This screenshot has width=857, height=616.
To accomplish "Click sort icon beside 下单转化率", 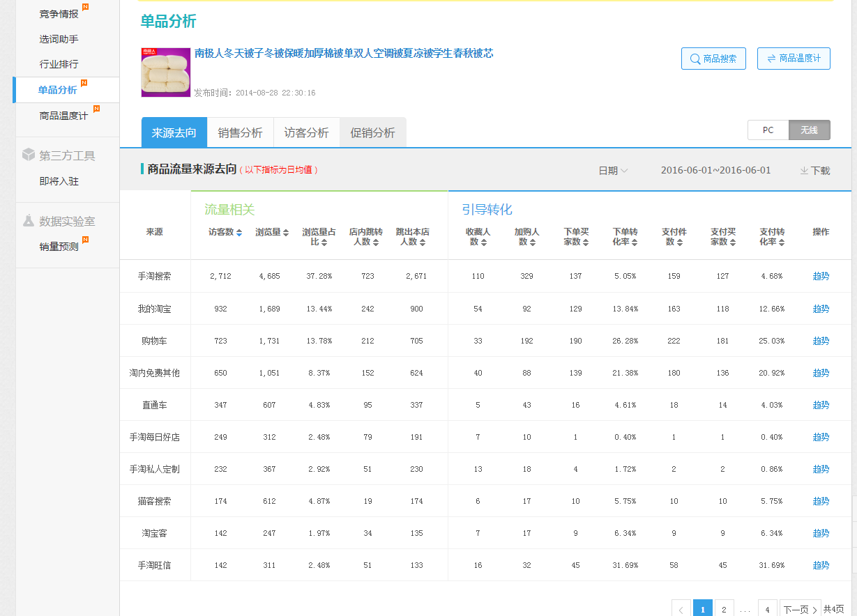I will [630, 242].
